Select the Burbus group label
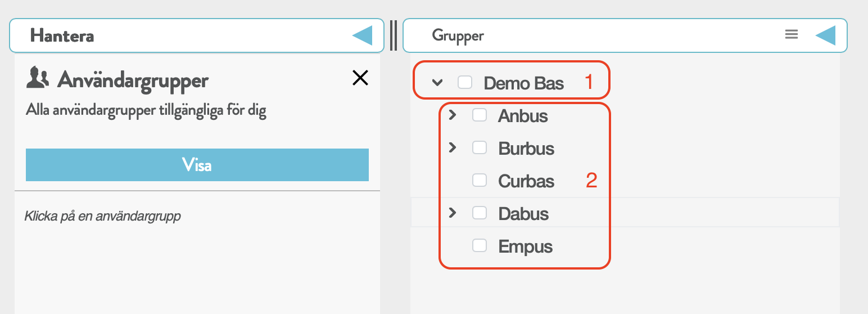This screenshot has width=868, height=314. [526, 149]
